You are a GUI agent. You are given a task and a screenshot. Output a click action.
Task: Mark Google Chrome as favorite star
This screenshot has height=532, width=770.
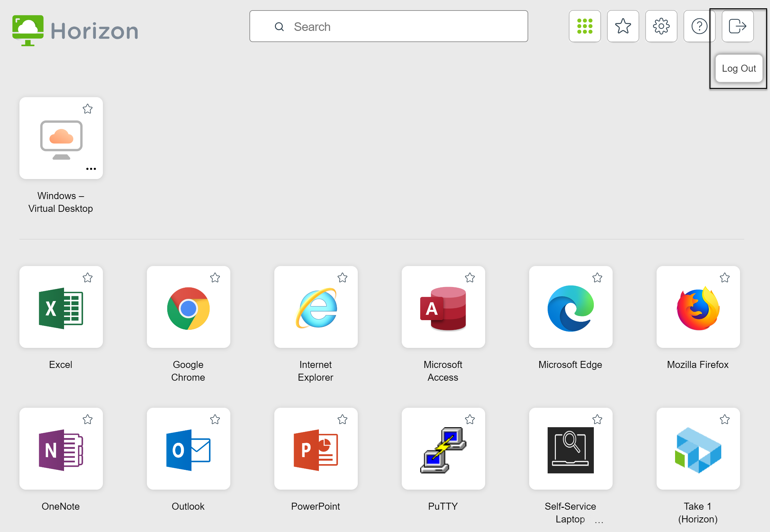[215, 277]
